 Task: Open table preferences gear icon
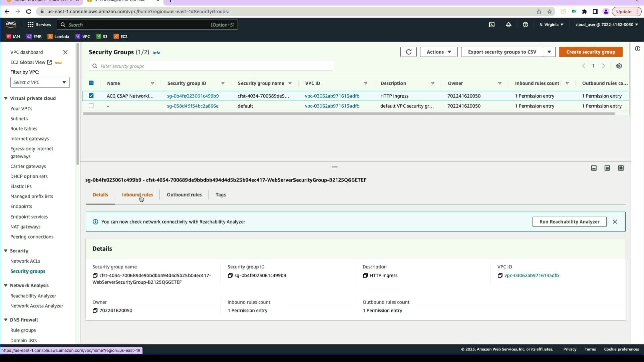click(x=619, y=66)
